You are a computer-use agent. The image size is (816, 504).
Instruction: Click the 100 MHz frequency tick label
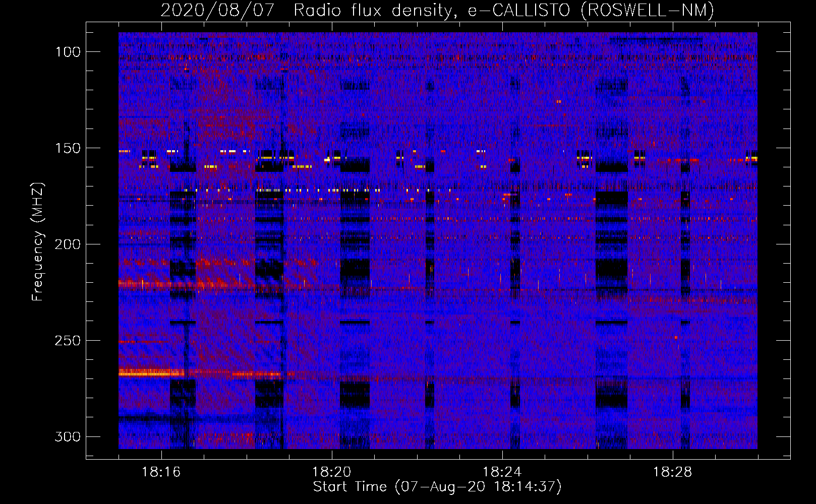[68, 52]
